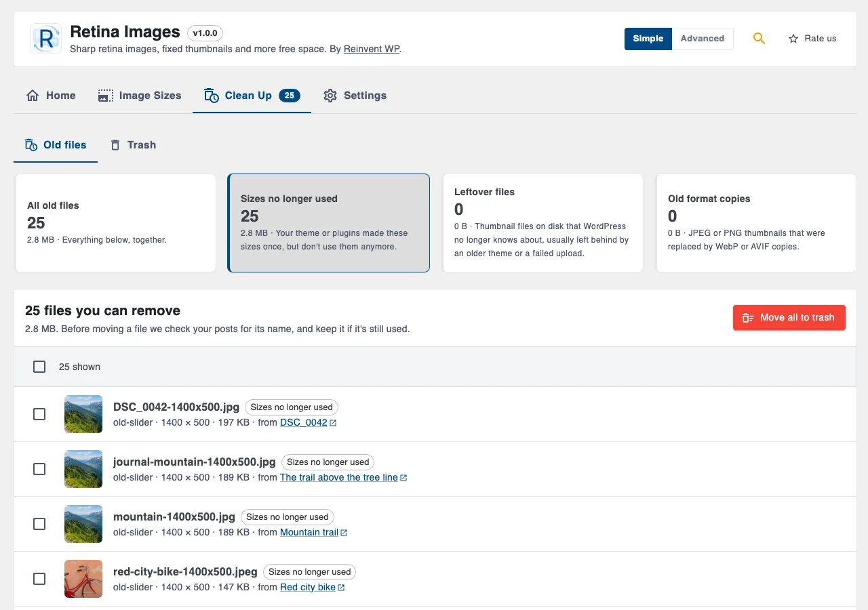Click external link icon after Mountain trail
The height and width of the screenshot is (610, 868).
[x=344, y=533]
